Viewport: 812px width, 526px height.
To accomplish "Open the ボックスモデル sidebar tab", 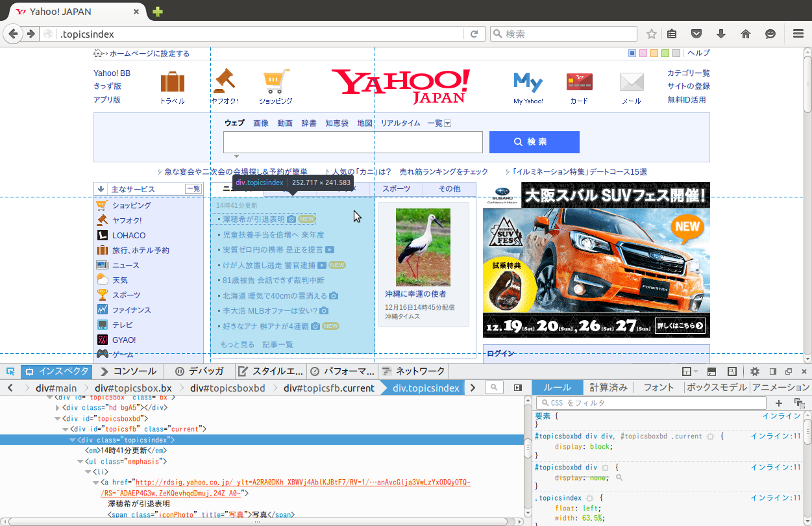I will [717, 388].
